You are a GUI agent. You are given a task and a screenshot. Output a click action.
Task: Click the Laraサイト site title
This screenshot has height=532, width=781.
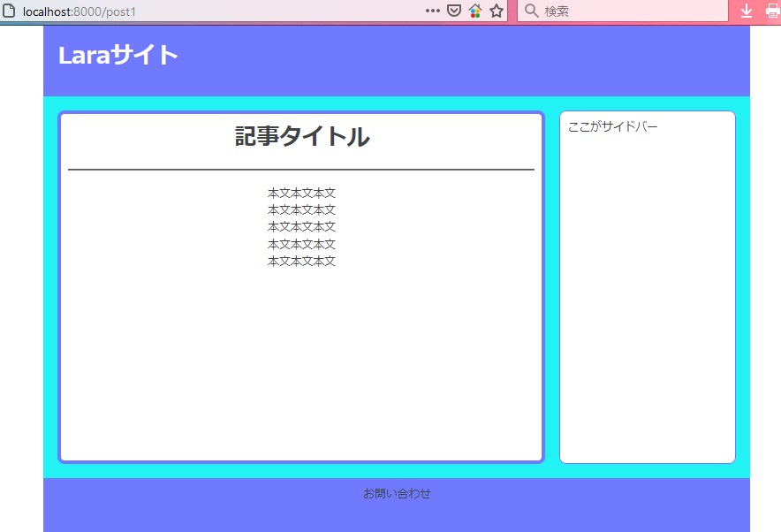118,56
